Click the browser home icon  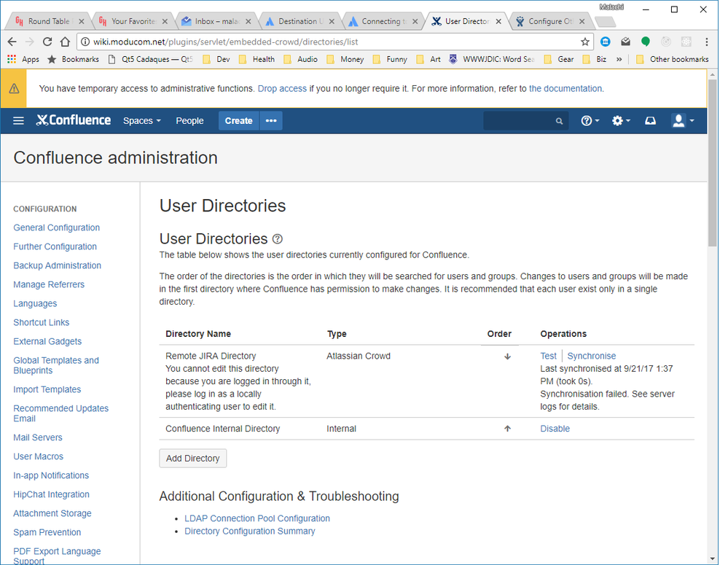[65, 42]
